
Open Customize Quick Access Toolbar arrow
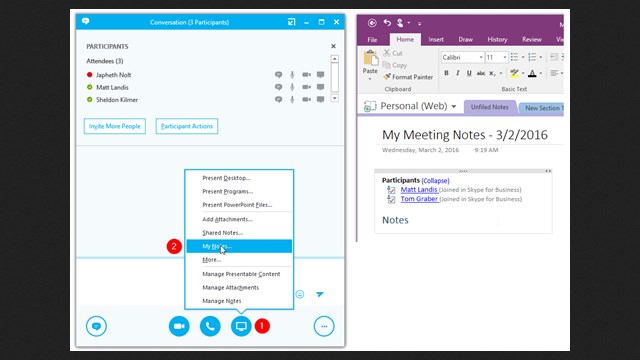click(x=419, y=23)
